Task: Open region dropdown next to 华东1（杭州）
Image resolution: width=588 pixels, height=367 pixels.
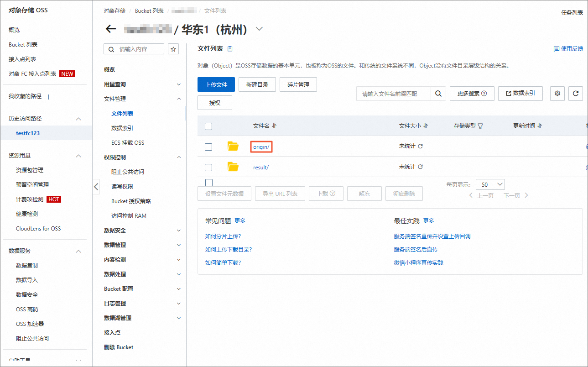Action: coord(259,29)
